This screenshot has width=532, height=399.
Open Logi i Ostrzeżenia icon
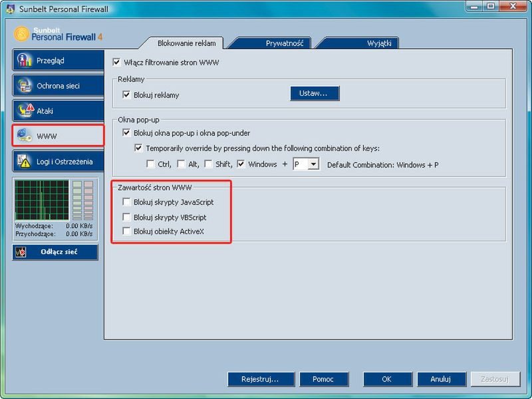(24, 162)
